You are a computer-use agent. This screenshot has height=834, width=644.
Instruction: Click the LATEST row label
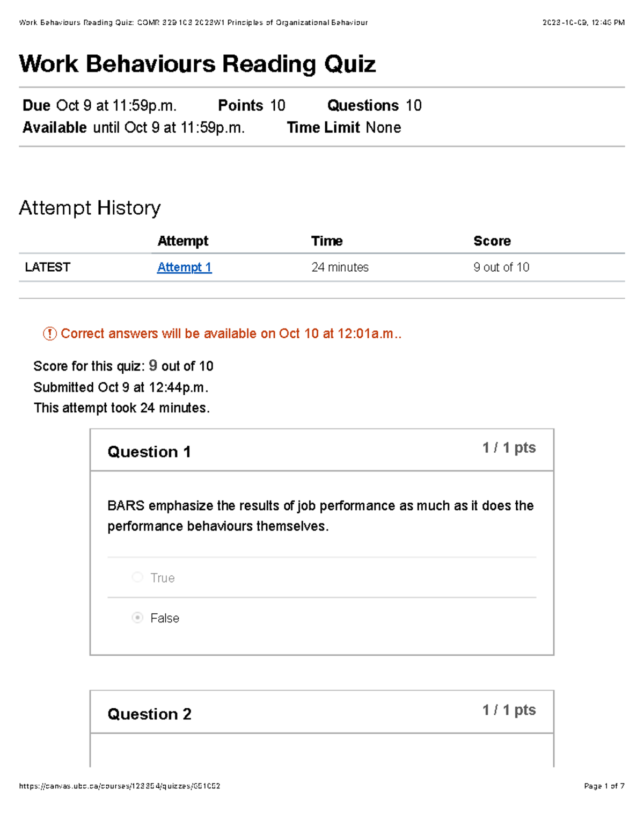click(x=48, y=267)
